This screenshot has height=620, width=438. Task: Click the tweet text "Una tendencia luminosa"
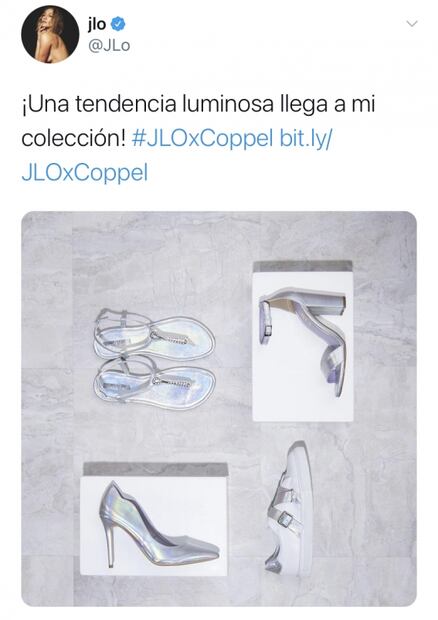pos(148,104)
